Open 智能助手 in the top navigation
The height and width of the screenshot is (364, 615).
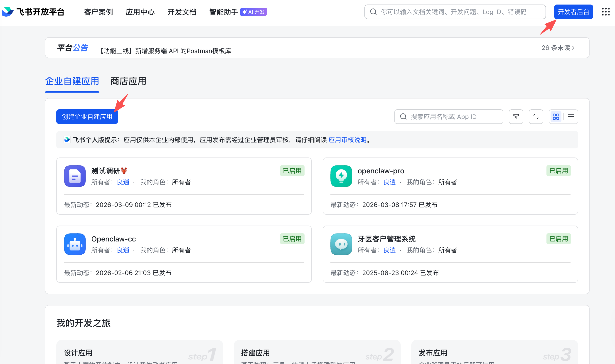(223, 12)
